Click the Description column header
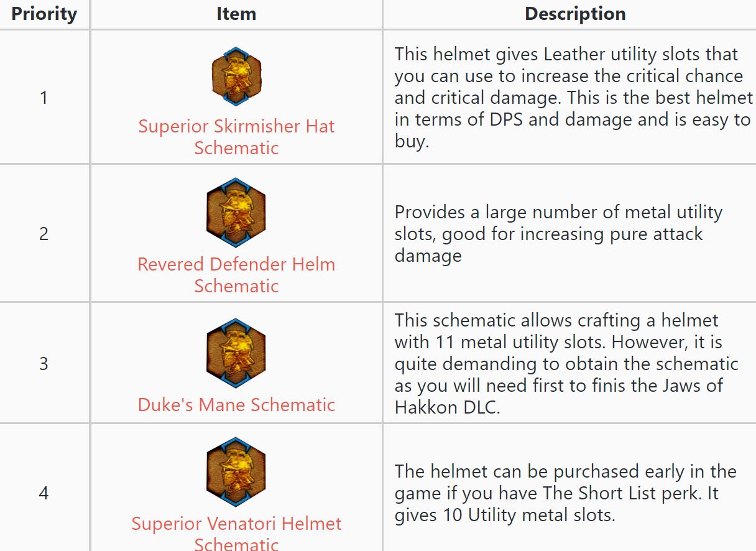 pos(575,14)
